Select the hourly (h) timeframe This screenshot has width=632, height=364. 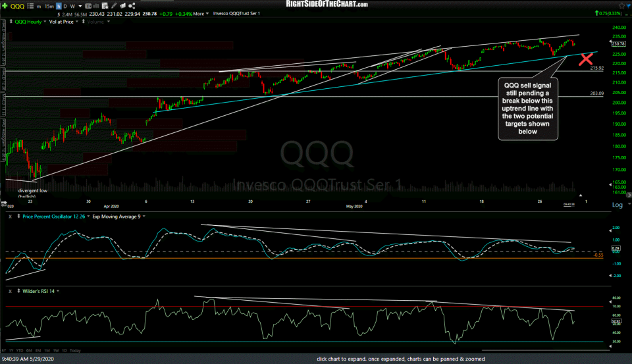(x=59, y=6)
